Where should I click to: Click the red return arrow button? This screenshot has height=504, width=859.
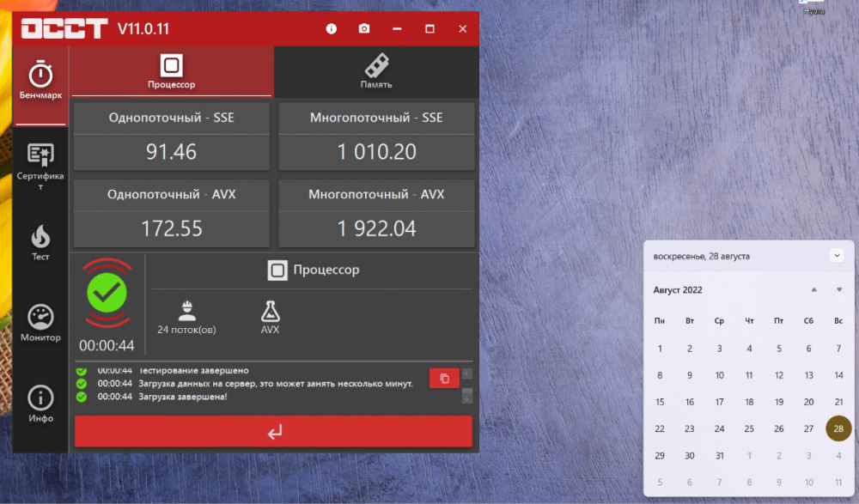click(x=273, y=432)
